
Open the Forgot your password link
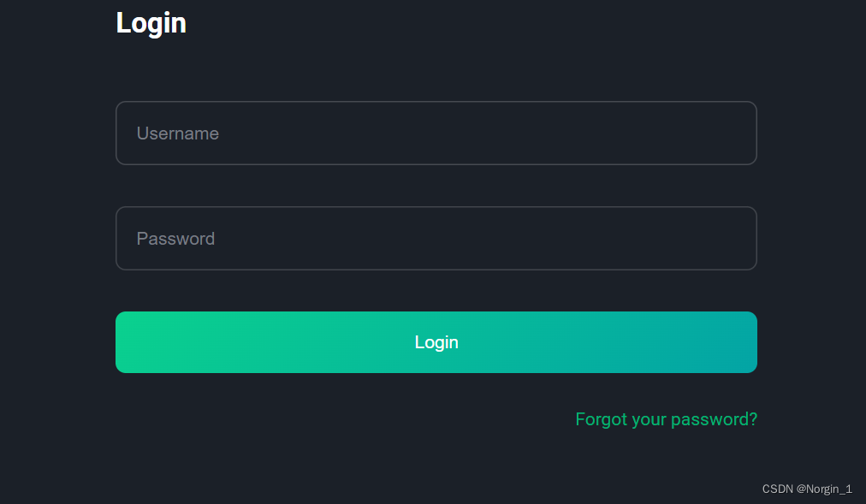(x=666, y=419)
